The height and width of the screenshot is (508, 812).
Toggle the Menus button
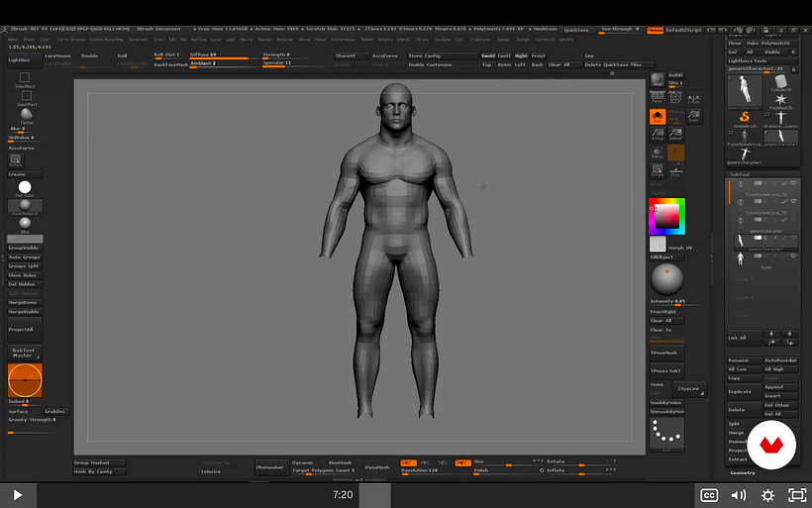click(656, 30)
